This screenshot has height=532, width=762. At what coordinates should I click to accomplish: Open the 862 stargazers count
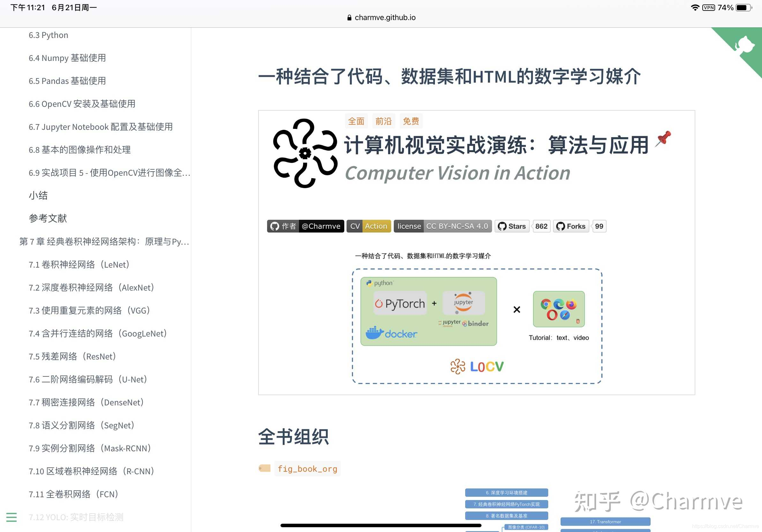(541, 226)
